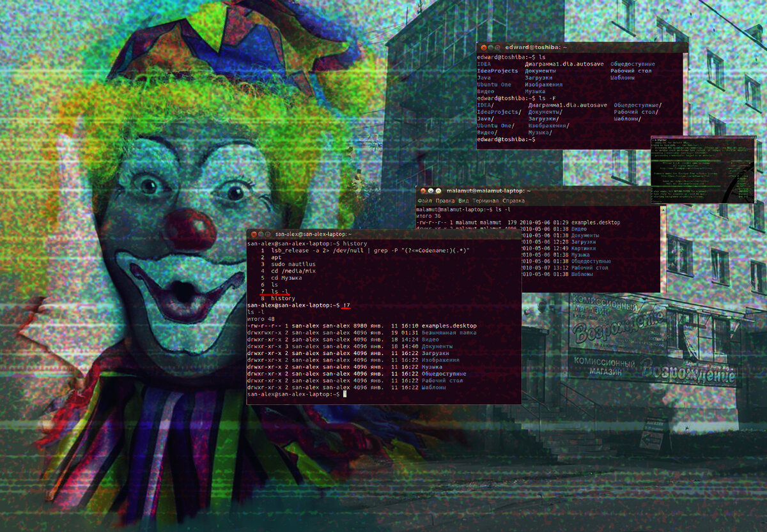Click history entry 7 'ls -l' in san-alex terminal
Screen dimensions: 767x532
(x=279, y=292)
